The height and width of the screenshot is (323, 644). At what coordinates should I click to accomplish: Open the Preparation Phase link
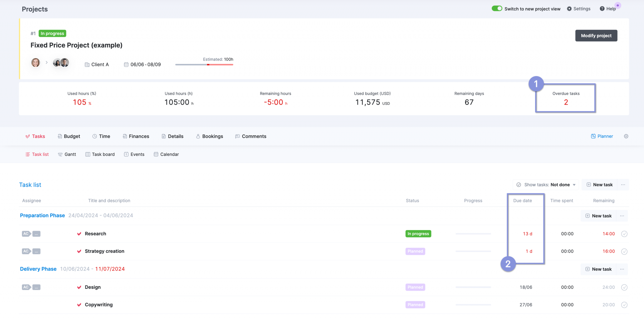(42, 215)
